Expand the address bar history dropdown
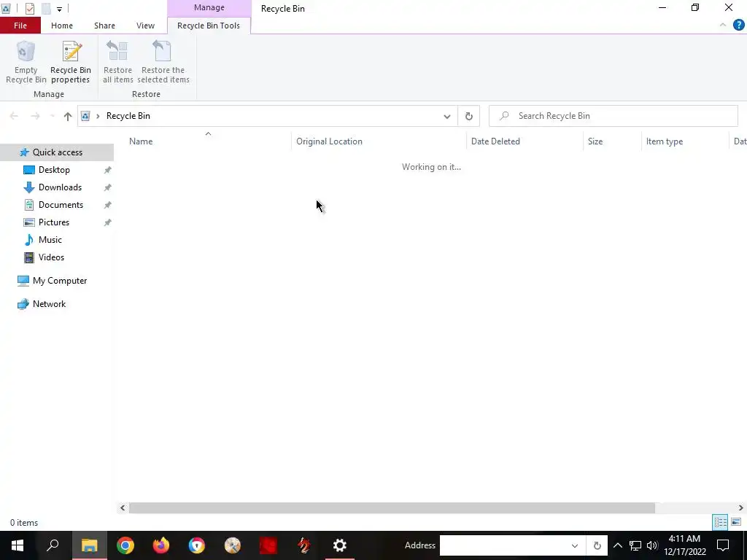Image resolution: width=747 pixels, height=560 pixels. 447,116
